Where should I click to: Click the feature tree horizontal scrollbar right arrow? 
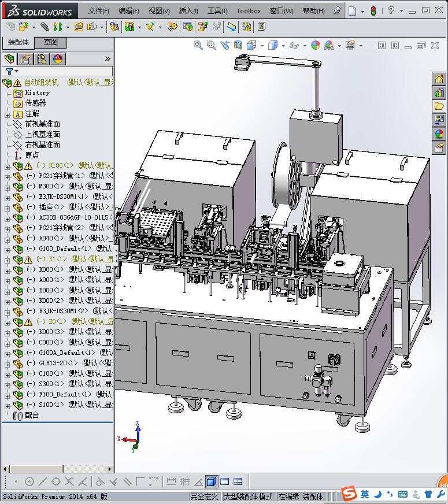click(110, 469)
